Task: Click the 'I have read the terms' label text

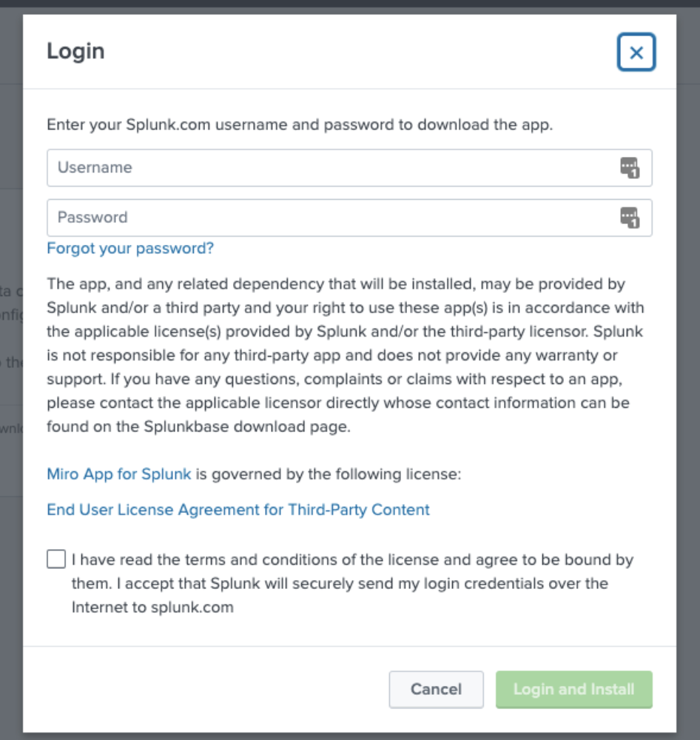Action: click(x=352, y=560)
